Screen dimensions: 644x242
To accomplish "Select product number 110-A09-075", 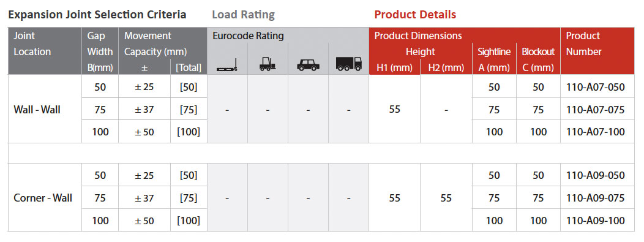I will tap(595, 198).
